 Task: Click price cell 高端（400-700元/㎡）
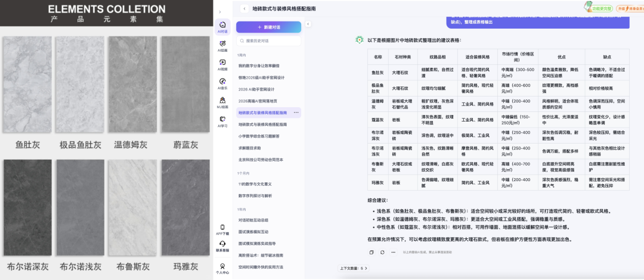(518, 167)
